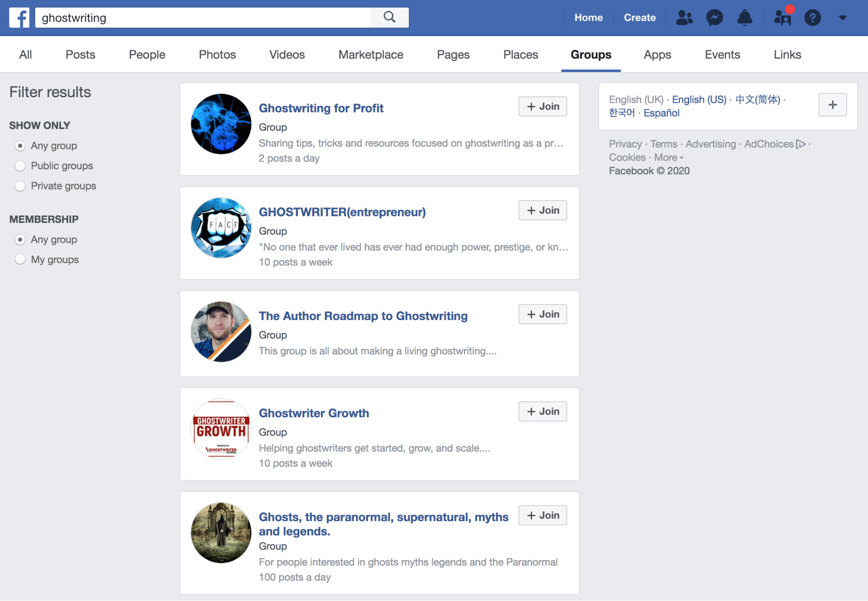This screenshot has width=868, height=601.
Task: Switch to the Events tab
Action: point(723,55)
